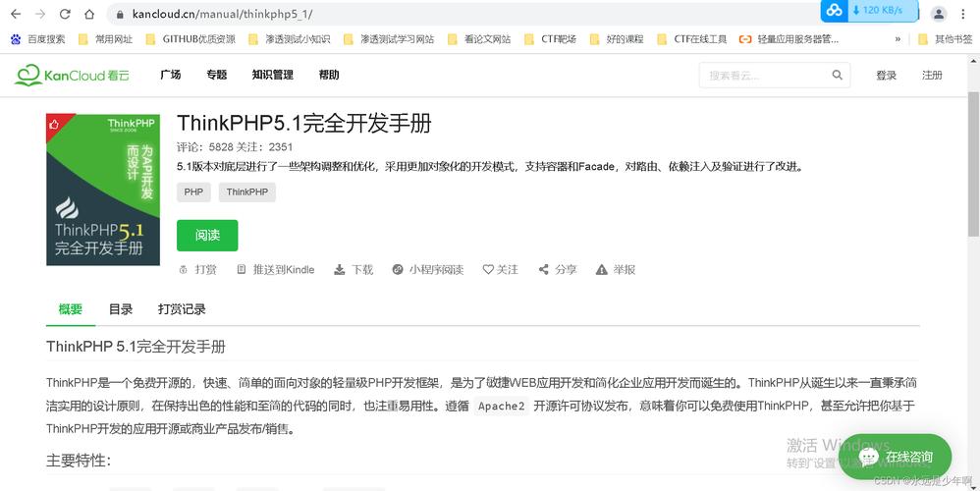
Task: Click the search magnifier icon
Action: [x=837, y=75]
